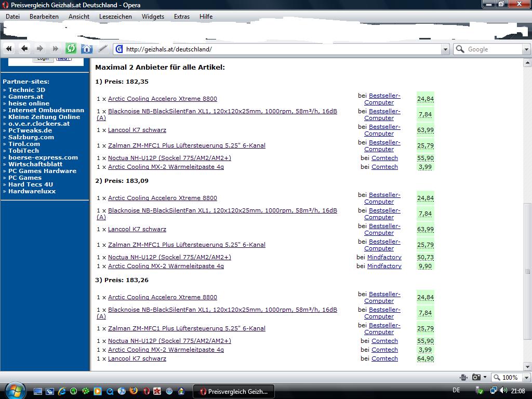Click the zoom 100% magnifier field in the status bar

507,377
